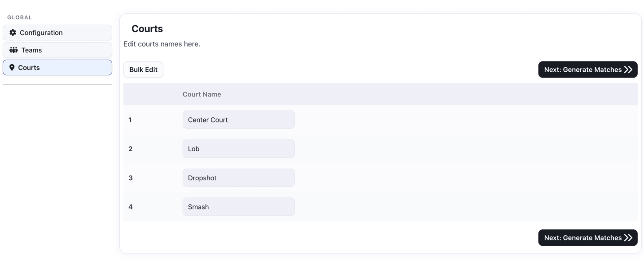
Task: Click the double-chevron on the top Generate Matches button
Action: [x=628, y=69]
